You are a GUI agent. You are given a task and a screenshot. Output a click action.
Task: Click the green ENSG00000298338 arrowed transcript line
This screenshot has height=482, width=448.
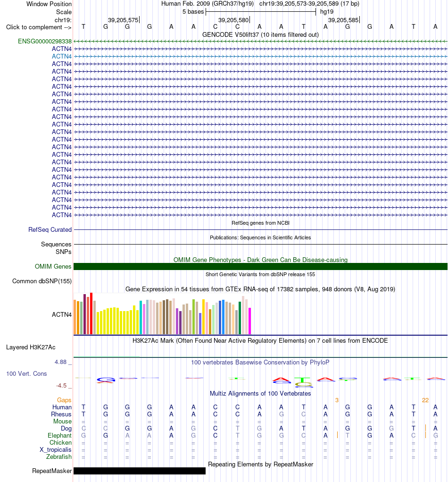point(260,41)
